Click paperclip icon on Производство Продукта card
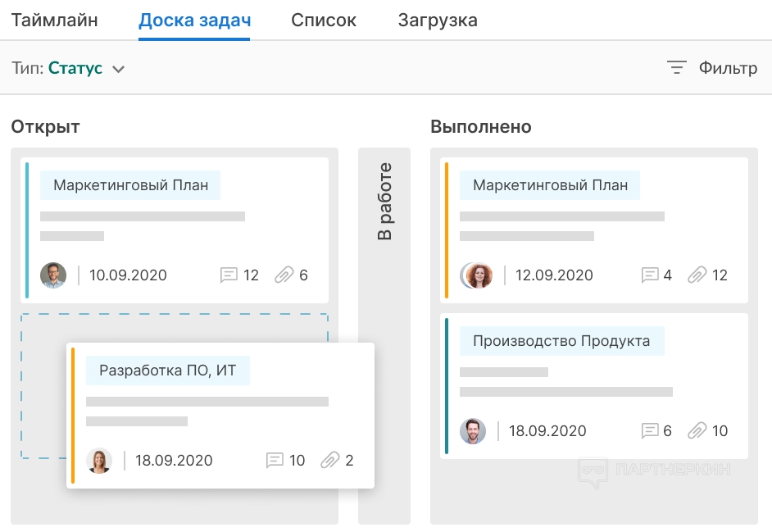772x532 pixels. tap(697, 431)
